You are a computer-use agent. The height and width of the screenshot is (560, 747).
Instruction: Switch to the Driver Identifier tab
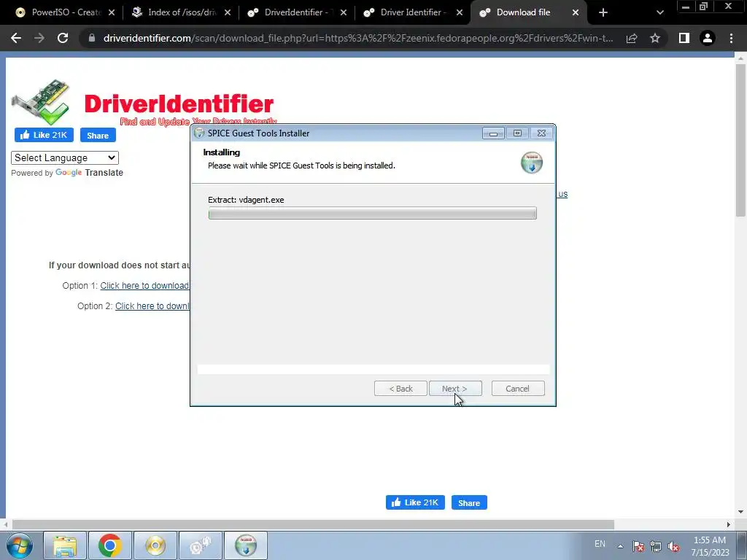click(411, 12)
